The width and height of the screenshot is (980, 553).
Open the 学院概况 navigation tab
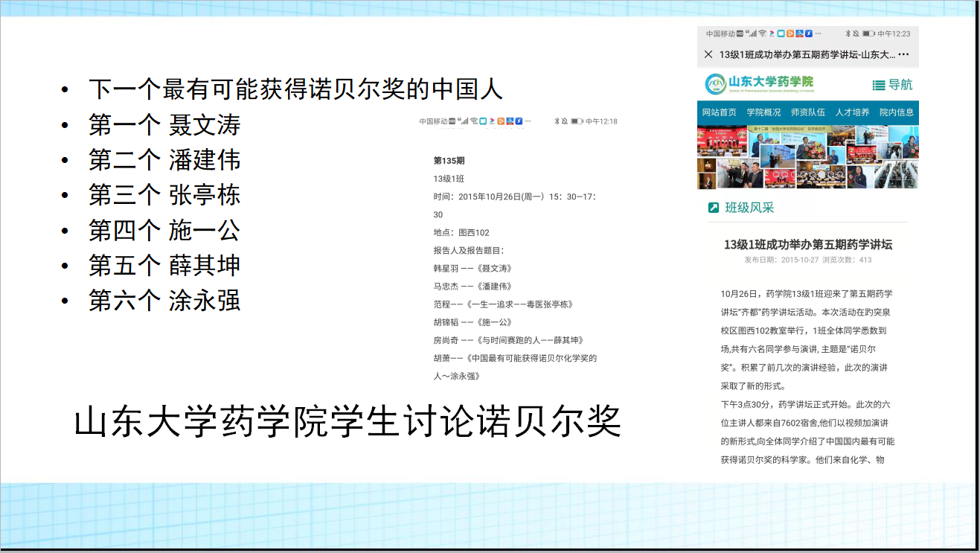coord(763,112)
